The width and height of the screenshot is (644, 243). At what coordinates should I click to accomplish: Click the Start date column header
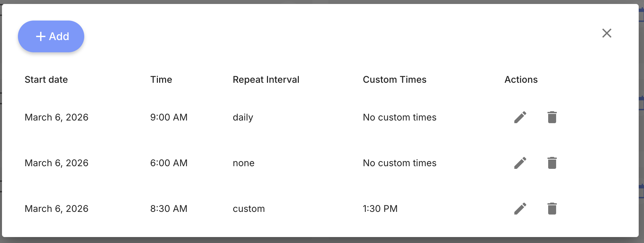46,79
